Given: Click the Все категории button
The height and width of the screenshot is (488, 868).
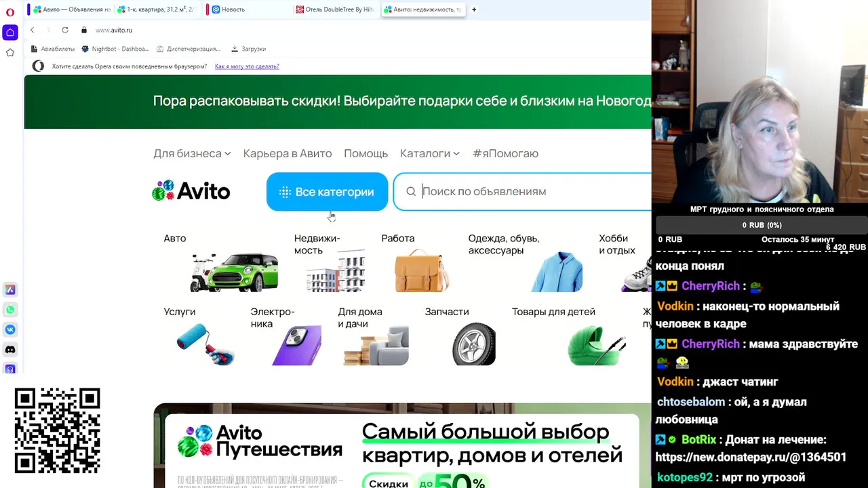Looking at the screenshot, I should [x=327, y=192].
